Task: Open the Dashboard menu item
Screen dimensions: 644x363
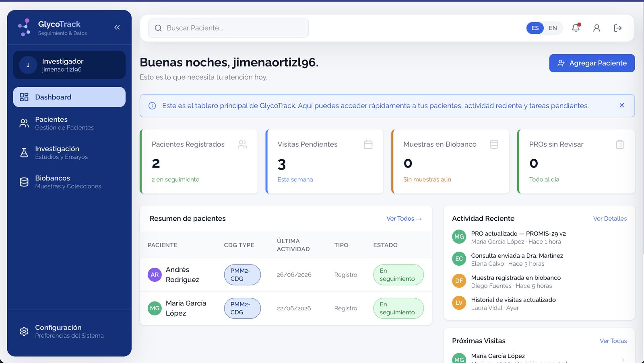Action: (x=69, y=97)
